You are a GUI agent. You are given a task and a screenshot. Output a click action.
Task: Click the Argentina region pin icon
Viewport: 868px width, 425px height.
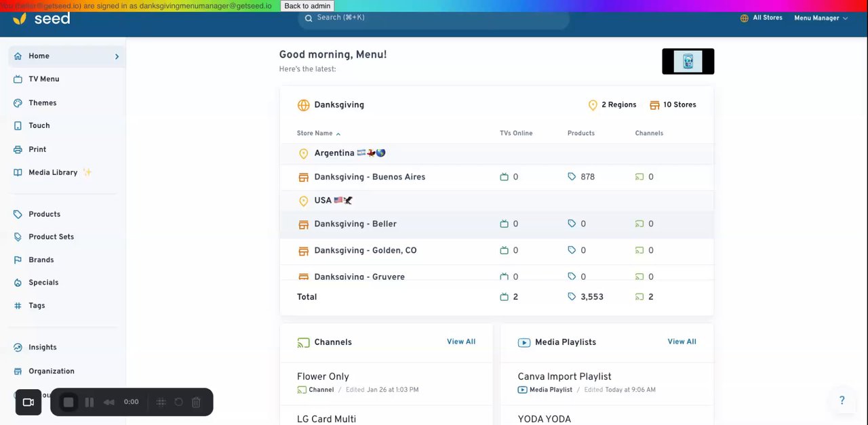tap(303, 154)
